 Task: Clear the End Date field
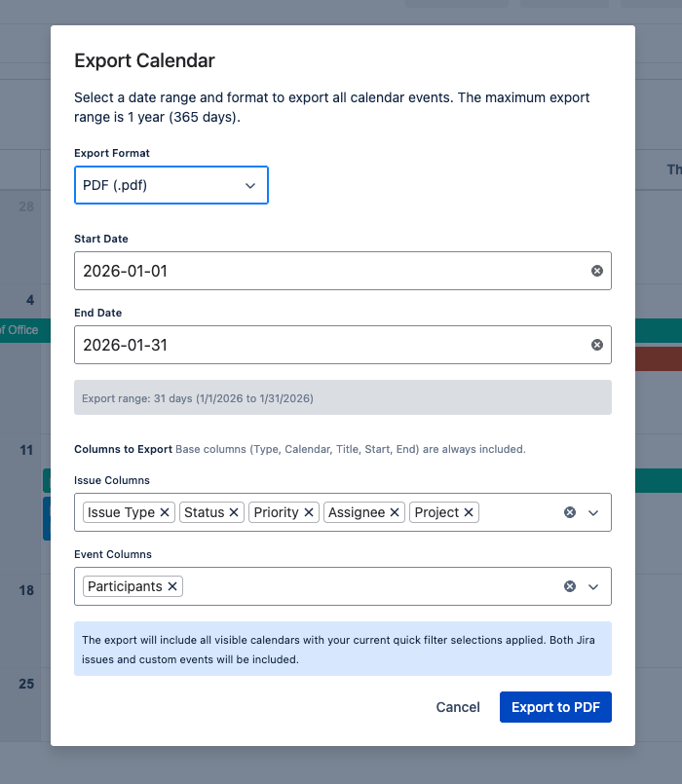[596, 344]
